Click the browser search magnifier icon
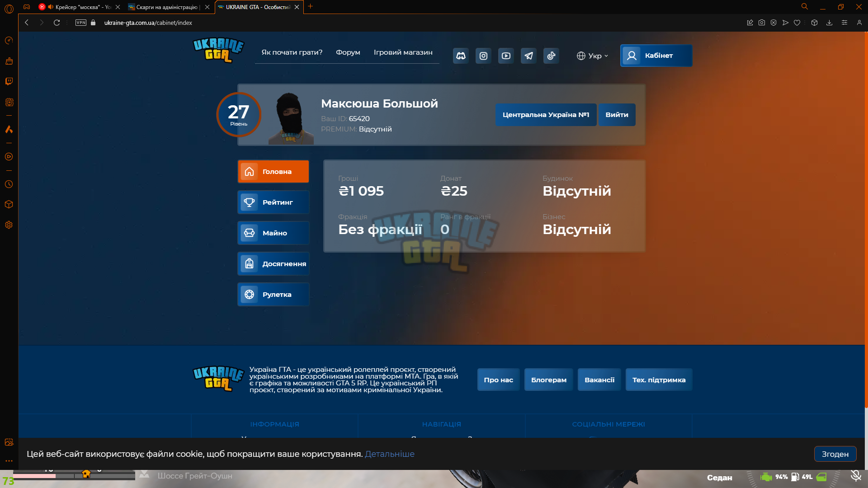 805,7
